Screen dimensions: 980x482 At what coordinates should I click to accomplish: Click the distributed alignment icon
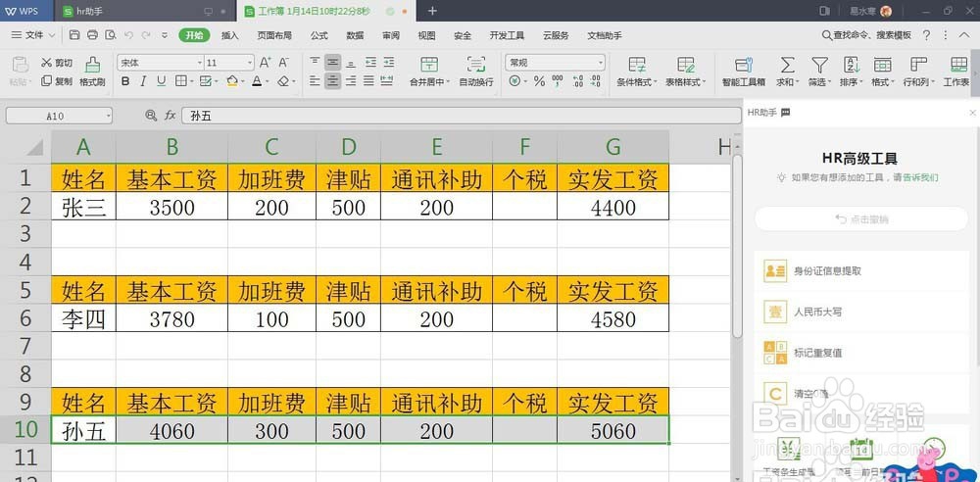click(387, 80)
